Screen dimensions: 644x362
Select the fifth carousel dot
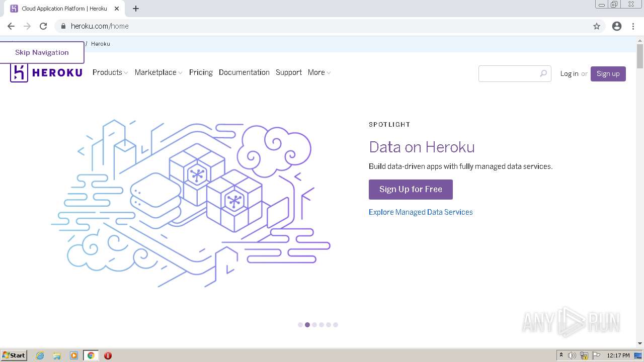(x=329, y=325)
